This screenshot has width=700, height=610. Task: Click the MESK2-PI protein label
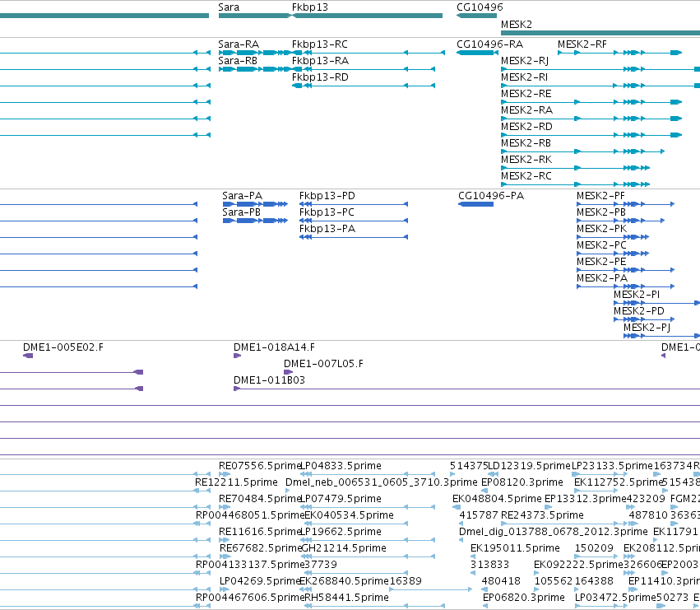(637, 295)
